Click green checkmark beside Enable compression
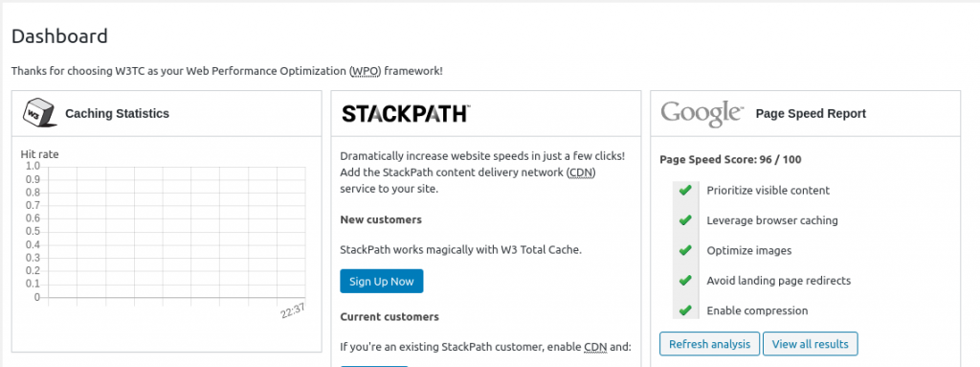The height and width of the screenshot is (367, 980). pyautogui.click(x=685, y=310)
